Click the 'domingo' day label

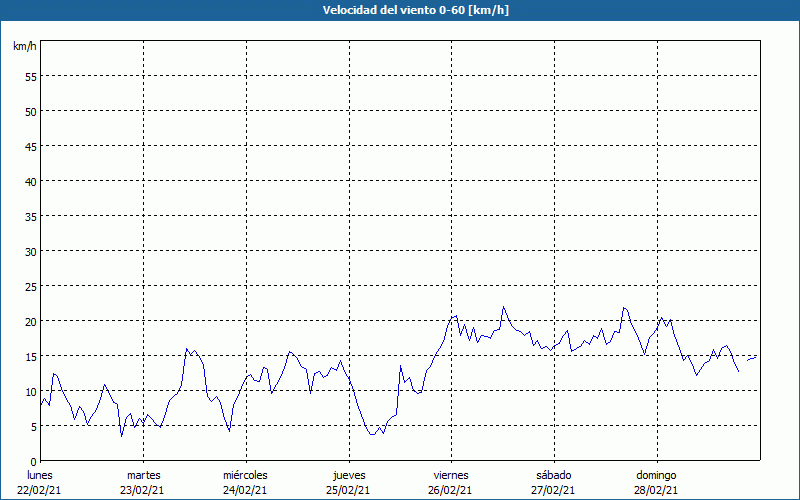click(656, 475)
